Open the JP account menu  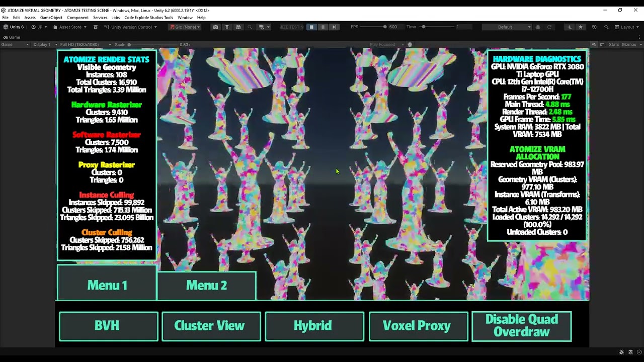click(x=39, y=27)
